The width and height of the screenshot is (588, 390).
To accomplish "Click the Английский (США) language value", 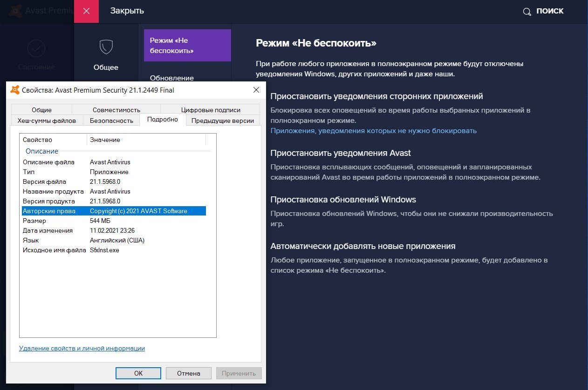I will click(x=117, y=240).
